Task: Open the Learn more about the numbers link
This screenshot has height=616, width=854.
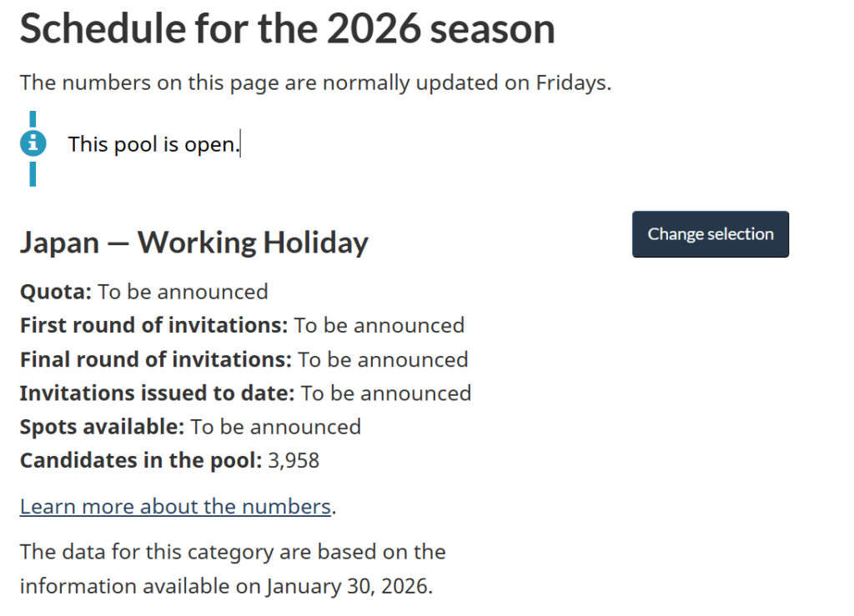Action: pos(175,506)
